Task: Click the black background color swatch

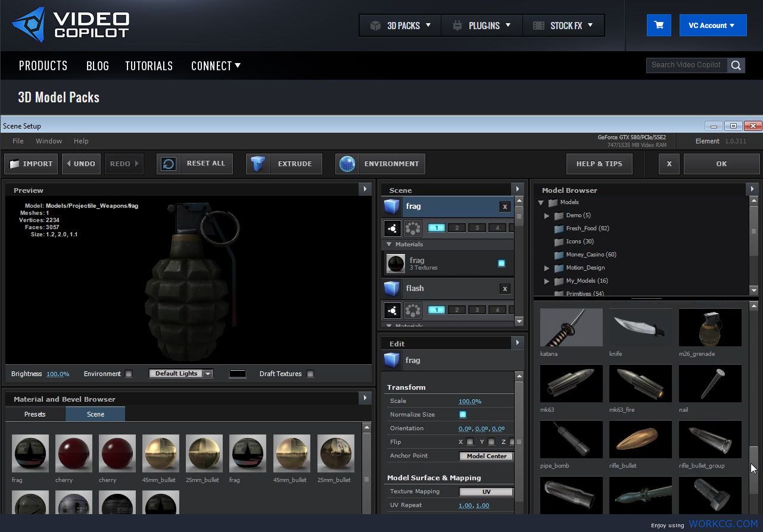Action: click(x=238, y=374)
